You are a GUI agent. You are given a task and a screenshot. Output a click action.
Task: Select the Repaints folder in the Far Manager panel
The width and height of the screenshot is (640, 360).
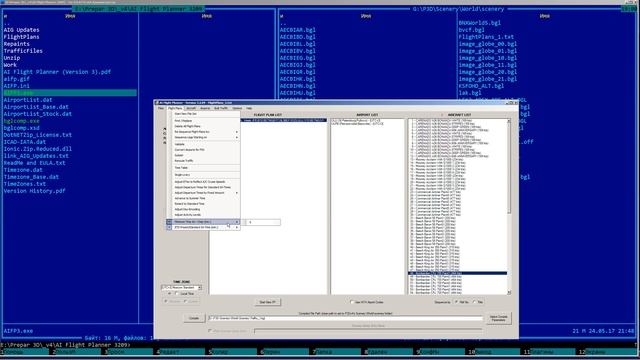pyautogui.click(x=17, y=44)
